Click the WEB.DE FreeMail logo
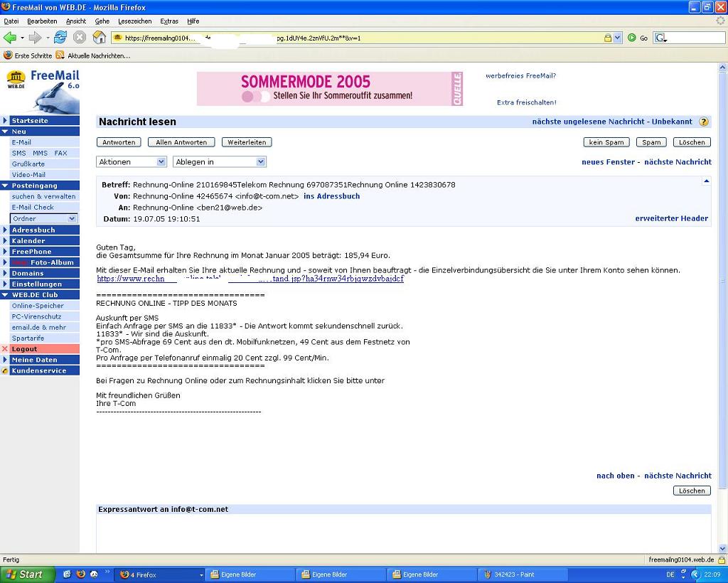The height and width of the screenshot is (583, 728). (x=43, y=91)
